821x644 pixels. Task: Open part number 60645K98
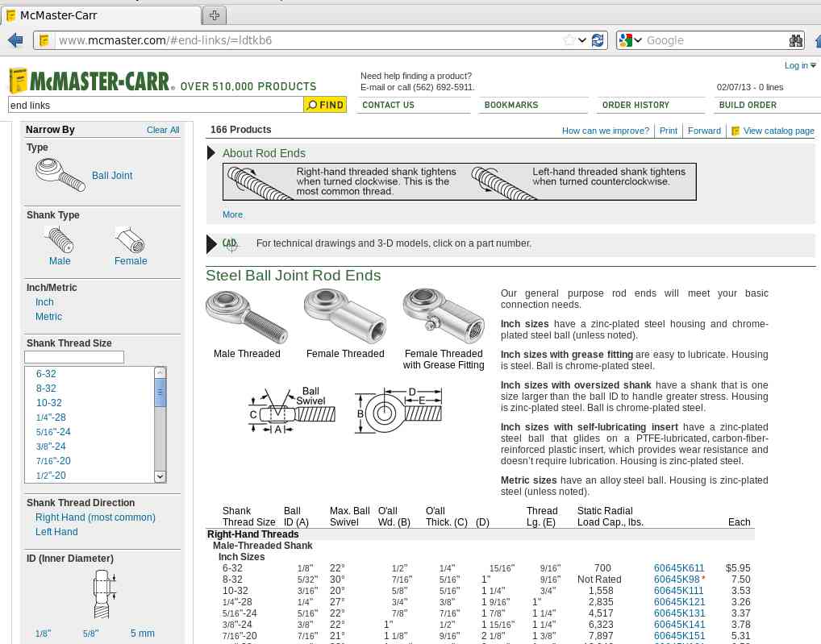point(677,580)
